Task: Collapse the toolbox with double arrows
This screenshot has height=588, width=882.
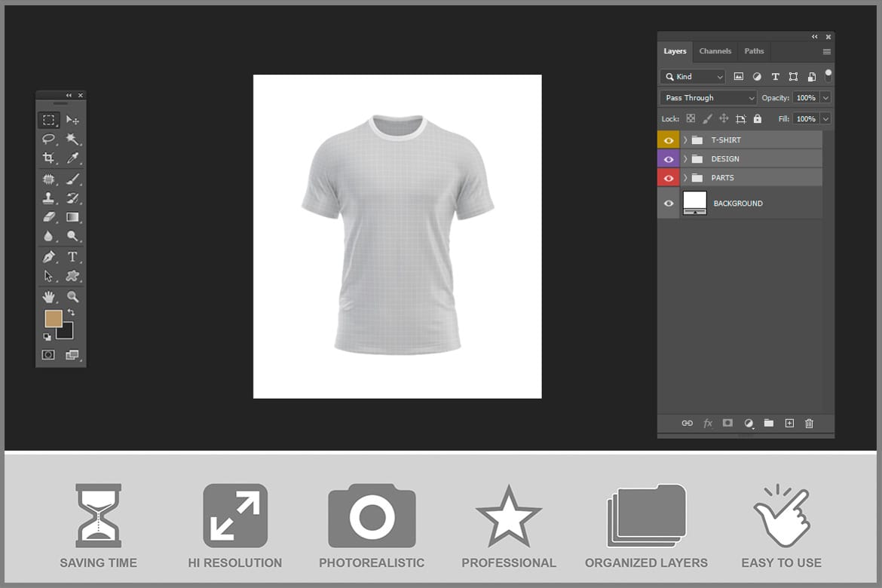Action: 69,95
